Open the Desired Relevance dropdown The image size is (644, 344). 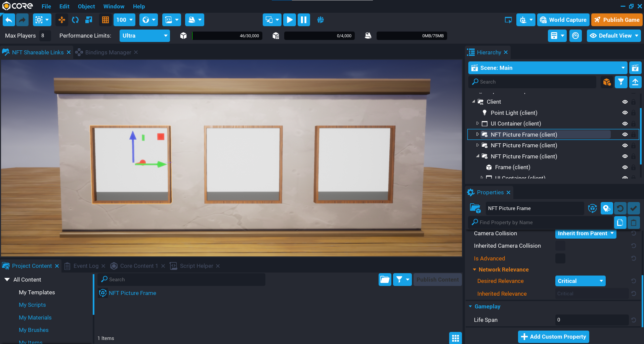point(580,281)
